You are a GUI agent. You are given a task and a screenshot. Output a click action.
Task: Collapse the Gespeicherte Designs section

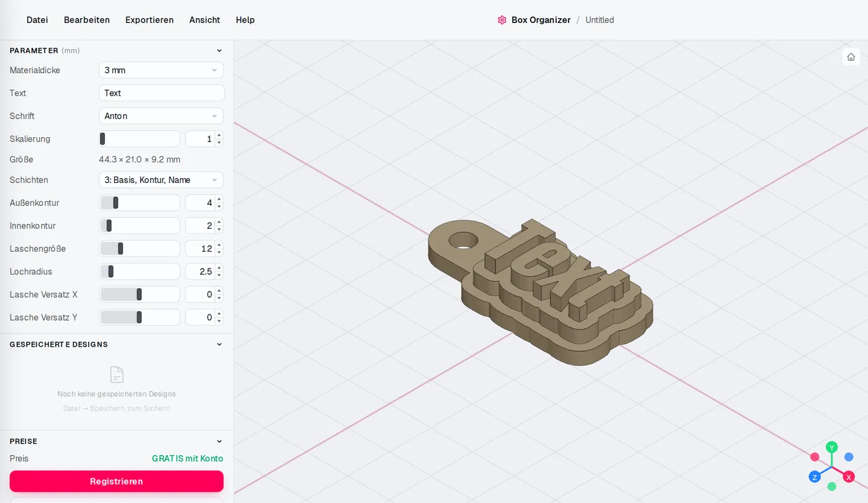click(219, 344)
